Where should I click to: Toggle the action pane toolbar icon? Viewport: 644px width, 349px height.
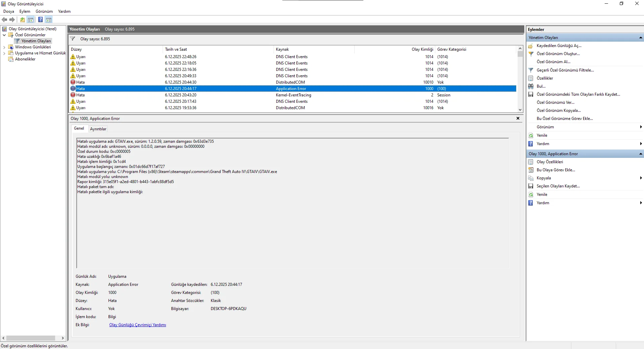(x=49, y=19)
